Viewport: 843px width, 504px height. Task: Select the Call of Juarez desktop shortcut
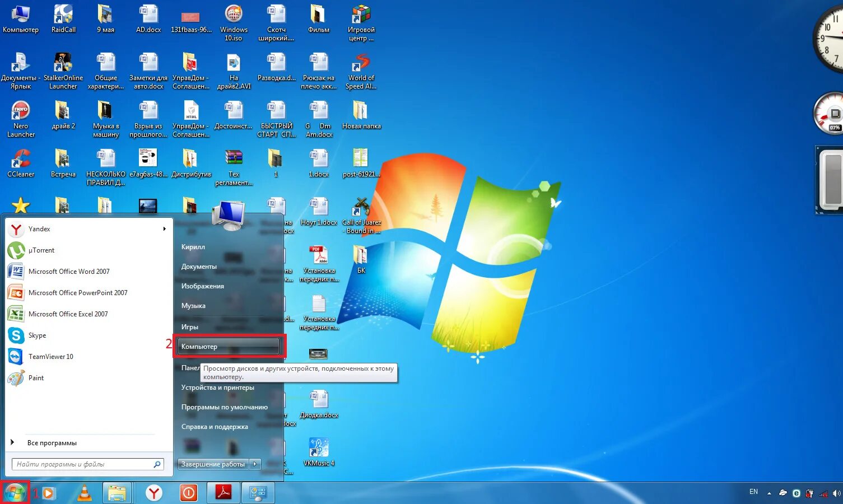click(x=361, y=216)
